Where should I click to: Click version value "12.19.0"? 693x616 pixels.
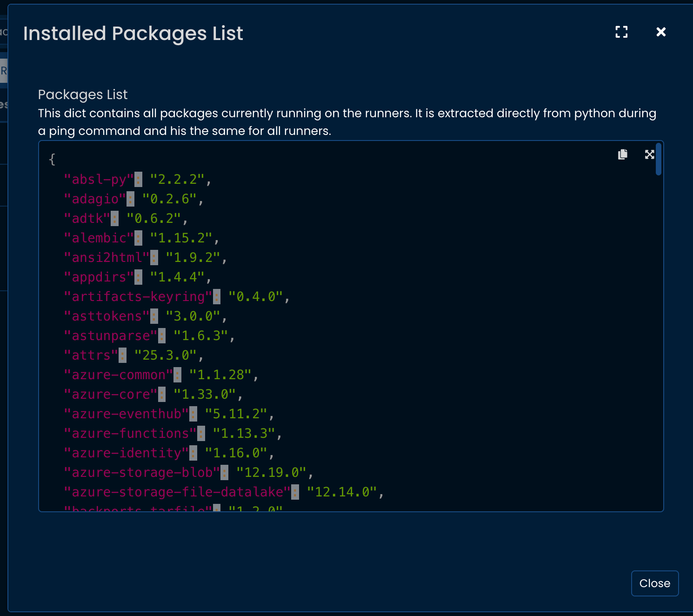(x=271, y=473)
